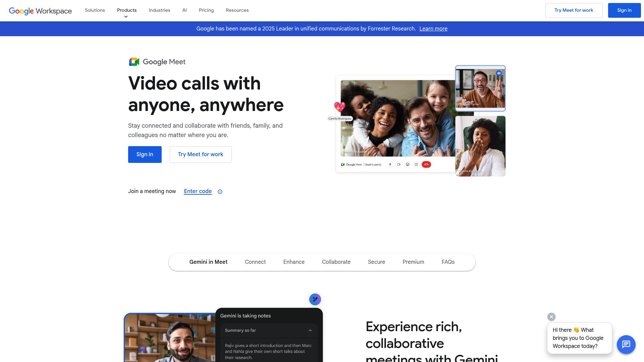The image size is (644, 362).
Task: Open the blue chat bubble icon
Action: (626, 344)
